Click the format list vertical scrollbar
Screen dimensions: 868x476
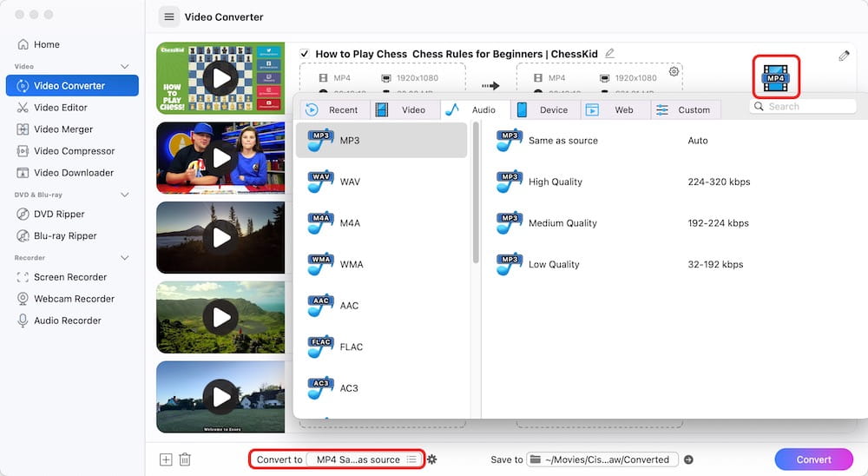(476, 193)
